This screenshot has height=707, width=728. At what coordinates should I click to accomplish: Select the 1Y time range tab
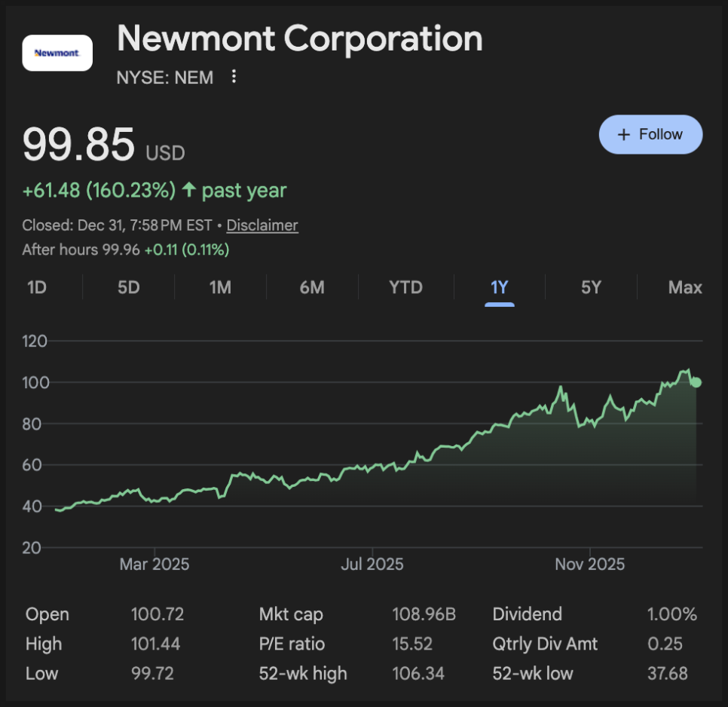(500, 287)
